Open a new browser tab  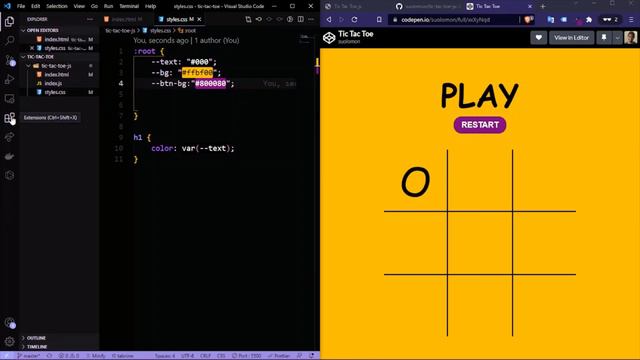click(543, 6)
